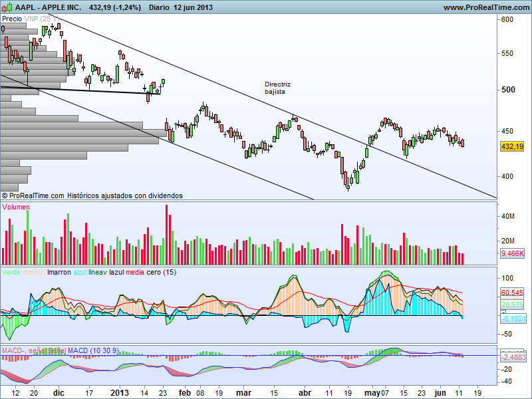The width and height of the screenshot is (532, 399).
Task: Click the "lineav" oscillator legend label
Action: pos(98,272)
